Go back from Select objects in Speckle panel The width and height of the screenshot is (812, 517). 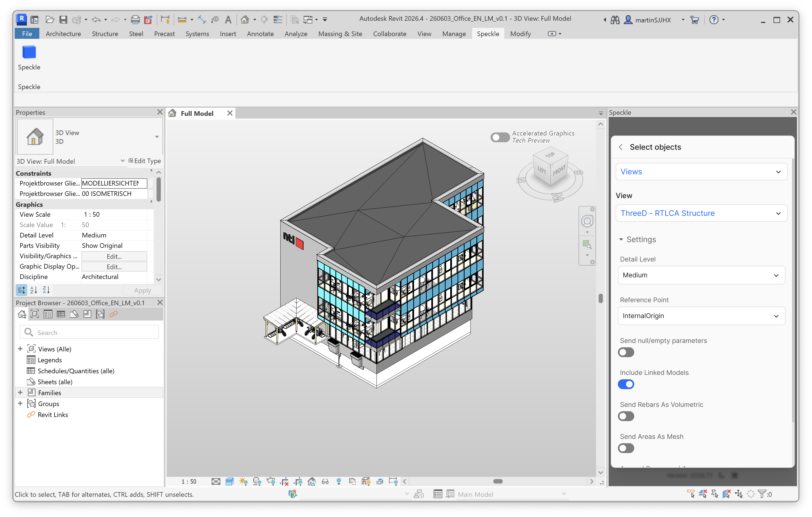[621, 147]
